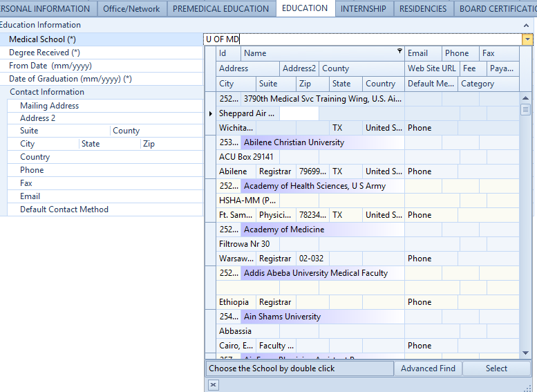Select 3790th Medical Svc Training Wing row

click(323, 99)
